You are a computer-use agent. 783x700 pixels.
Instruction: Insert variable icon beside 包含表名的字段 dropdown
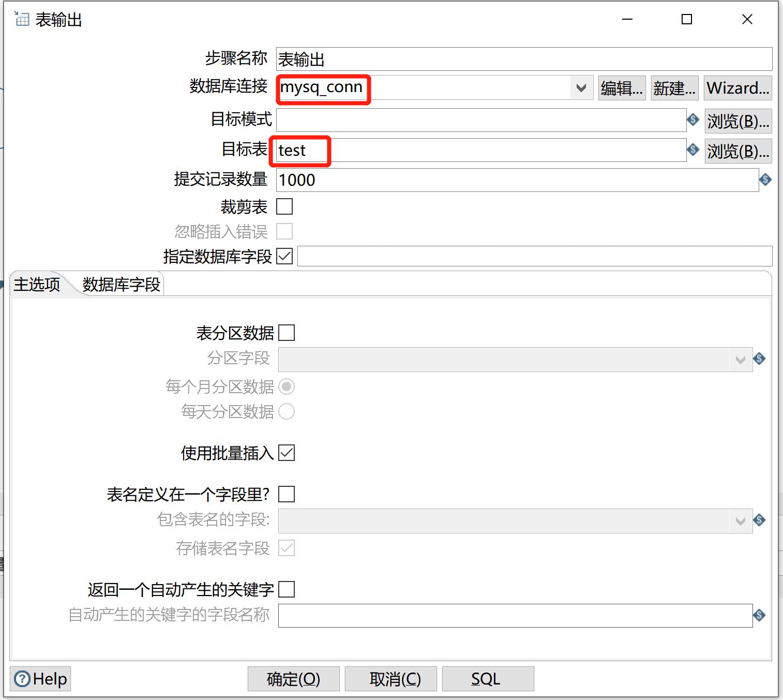pos(759,520)
